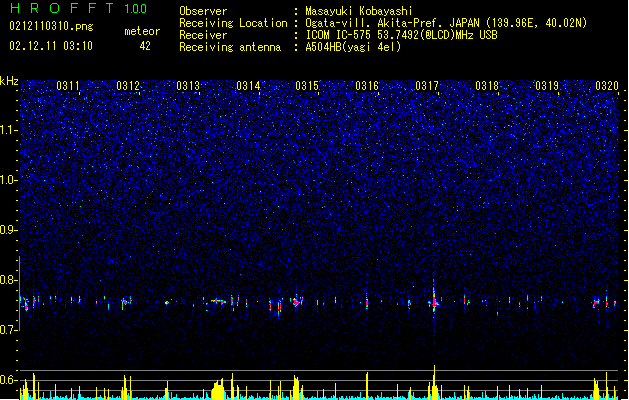Click the 0315 time marker

[307, 86]
